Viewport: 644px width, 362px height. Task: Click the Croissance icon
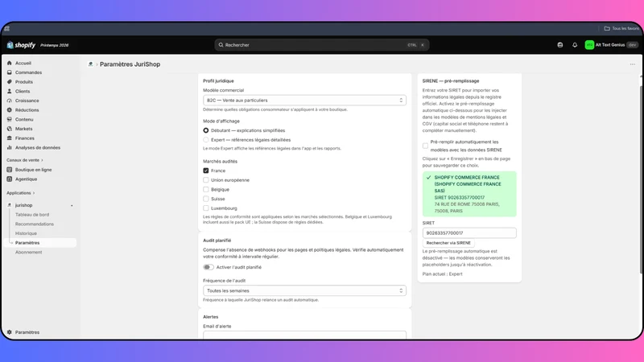[10, 101]
